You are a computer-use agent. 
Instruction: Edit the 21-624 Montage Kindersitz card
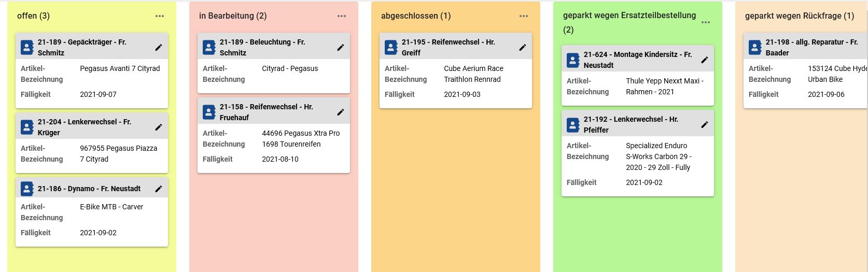pyautogui.click(x=705, y=60)
